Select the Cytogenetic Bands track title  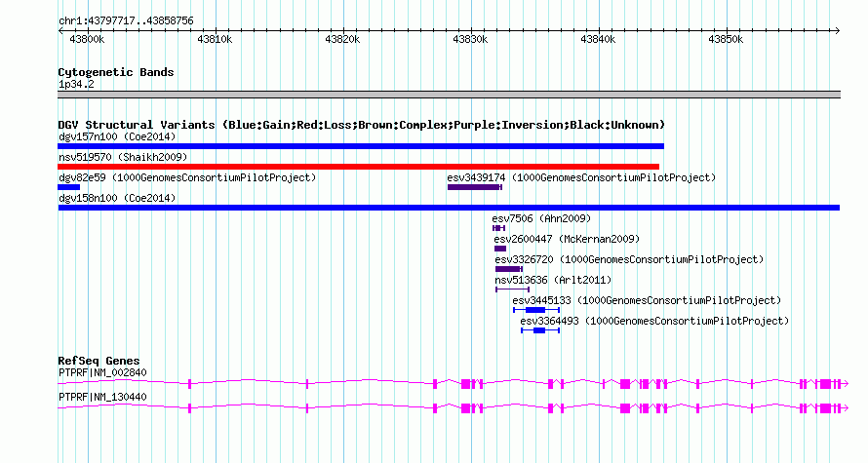[x=116, y=72]
